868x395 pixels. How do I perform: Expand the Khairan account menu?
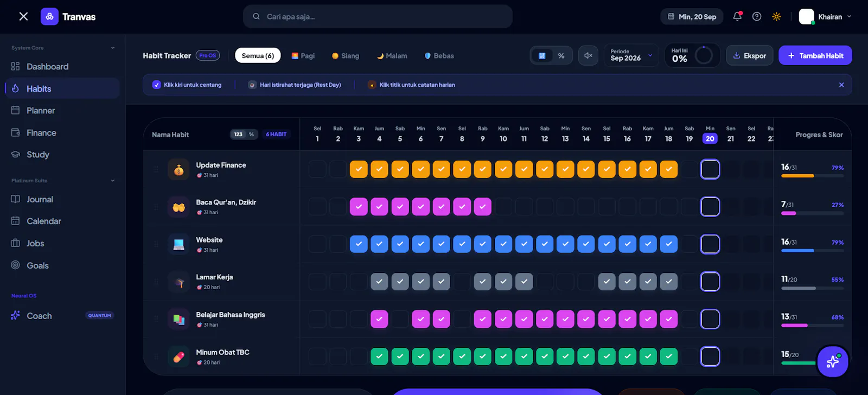[826, 17]
